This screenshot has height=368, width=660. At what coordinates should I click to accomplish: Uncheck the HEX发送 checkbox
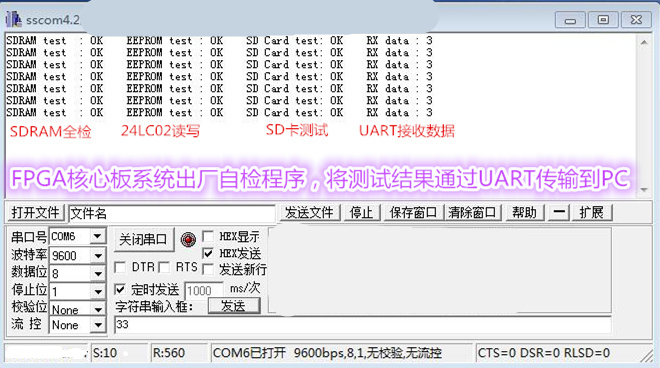point(208,253)
